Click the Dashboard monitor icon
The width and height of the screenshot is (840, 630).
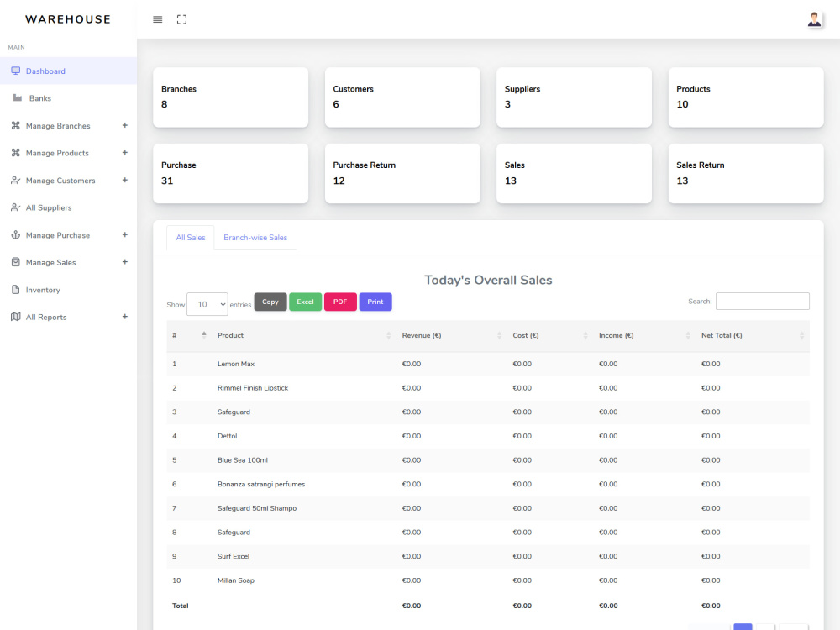pos(15,71)
